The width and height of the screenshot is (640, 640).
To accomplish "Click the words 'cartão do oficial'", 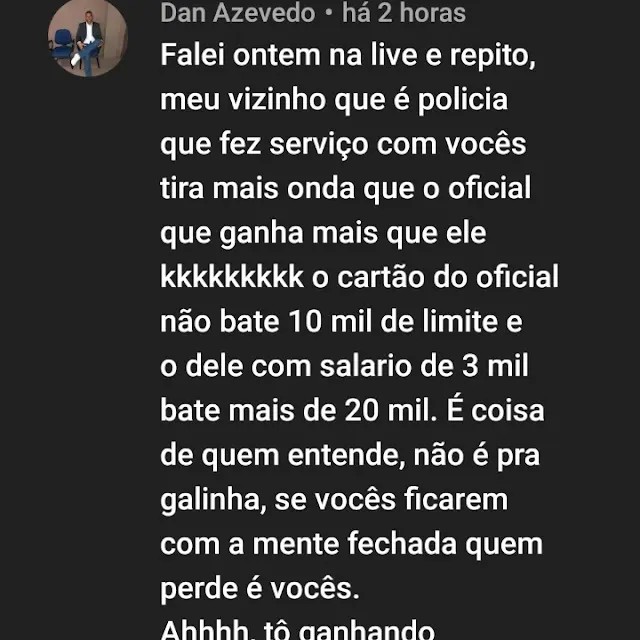I will tap(448, 277).
